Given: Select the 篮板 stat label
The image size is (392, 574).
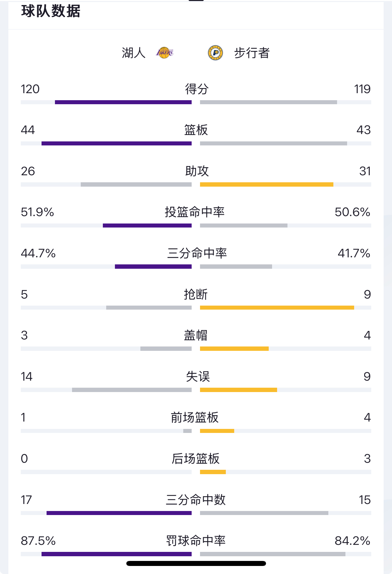Looking at the screenshot, I should pos(196,130).
